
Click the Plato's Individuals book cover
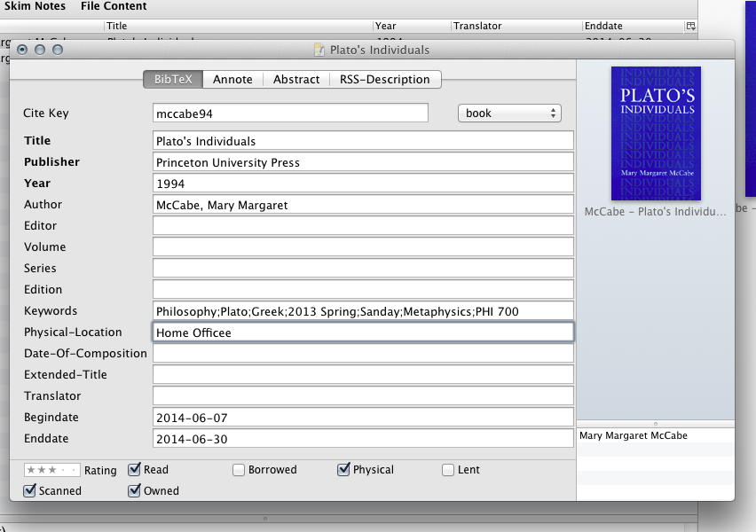pyautogui.click(x=656, y=133)
